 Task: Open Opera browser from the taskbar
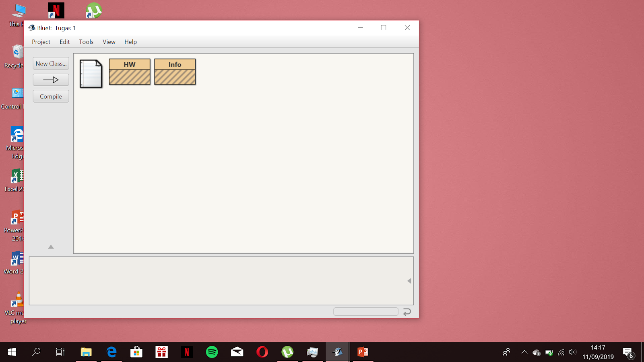(262, 352)
